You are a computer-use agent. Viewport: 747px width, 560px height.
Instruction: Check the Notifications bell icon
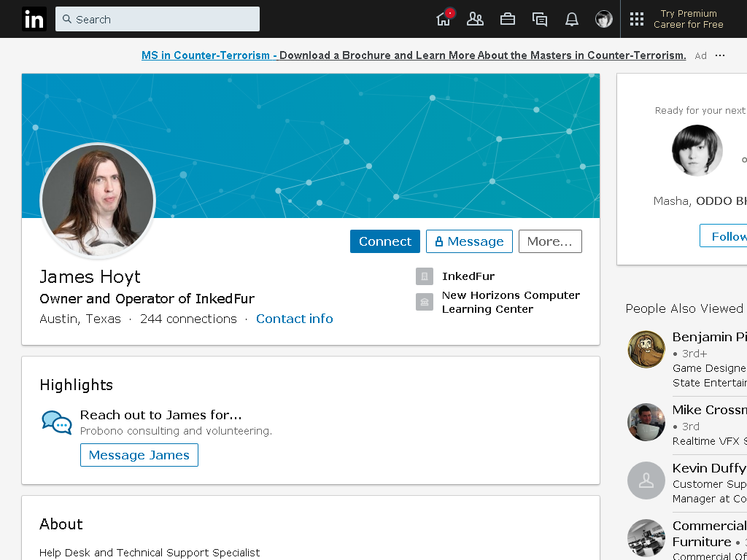572,19
